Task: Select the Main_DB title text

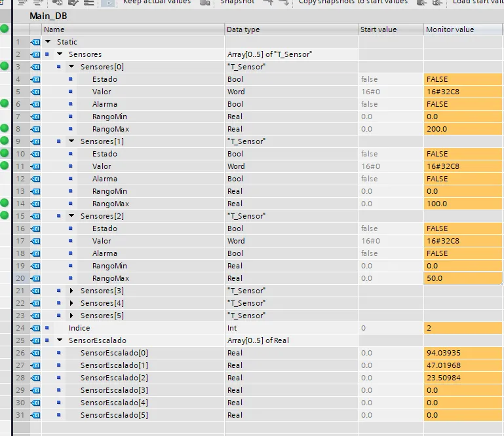Action: (48, 16)
